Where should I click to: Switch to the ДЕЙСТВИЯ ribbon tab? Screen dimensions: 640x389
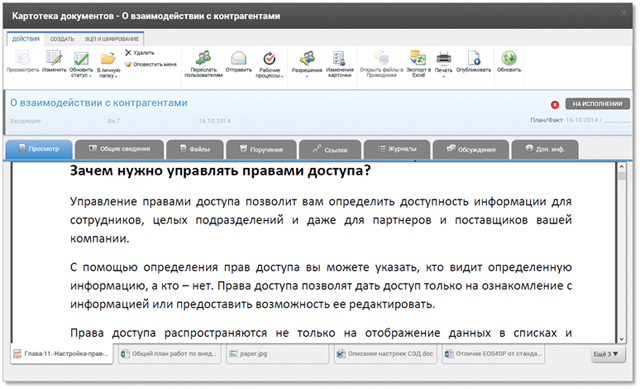tap(26, 39)
